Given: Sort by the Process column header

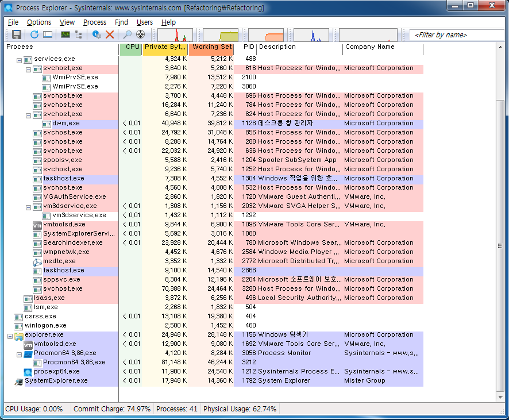Looking at the screenshot, I should [61, 47].
